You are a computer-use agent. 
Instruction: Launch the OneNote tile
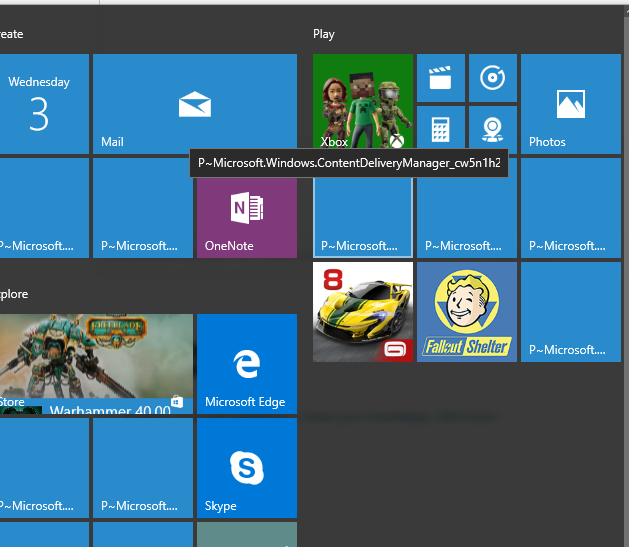tap(247, 218)
